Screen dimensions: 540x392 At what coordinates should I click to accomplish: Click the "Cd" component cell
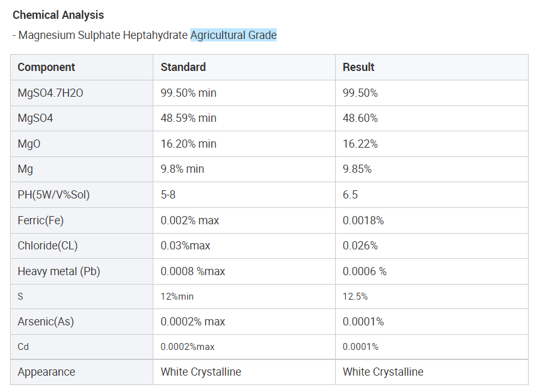(23, 347)
